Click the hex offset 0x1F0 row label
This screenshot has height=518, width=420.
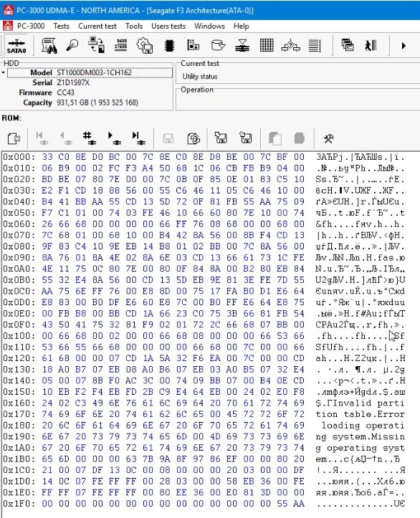pyautogui.click(x=19, y=504)
